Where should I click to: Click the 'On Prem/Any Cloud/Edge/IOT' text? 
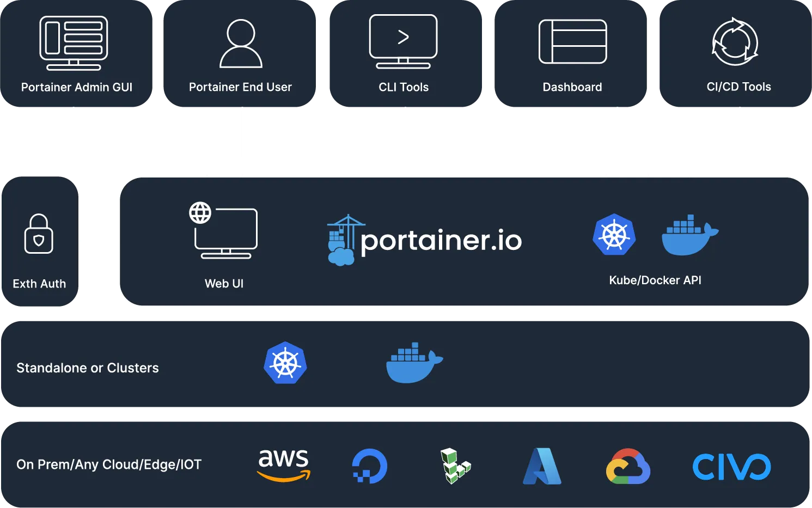click(x=109, y=464)
